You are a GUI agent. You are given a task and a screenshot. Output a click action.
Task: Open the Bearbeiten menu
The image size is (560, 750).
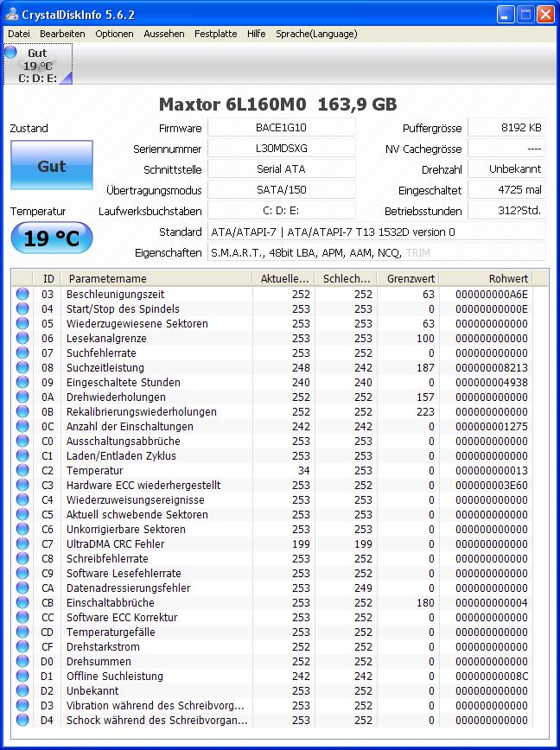[x=62, y=34]
